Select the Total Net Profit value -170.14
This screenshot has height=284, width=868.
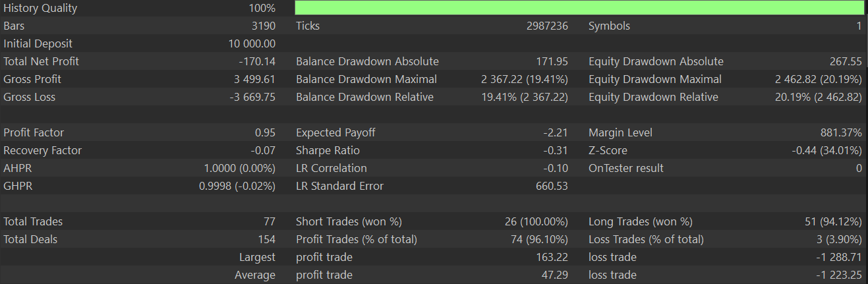(x=257, y=61)
